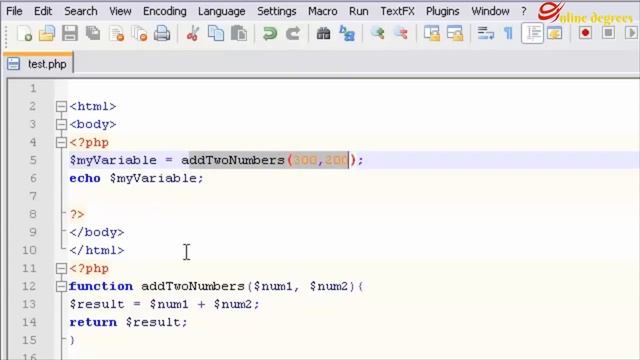Open the Window menu

[490, 11]
